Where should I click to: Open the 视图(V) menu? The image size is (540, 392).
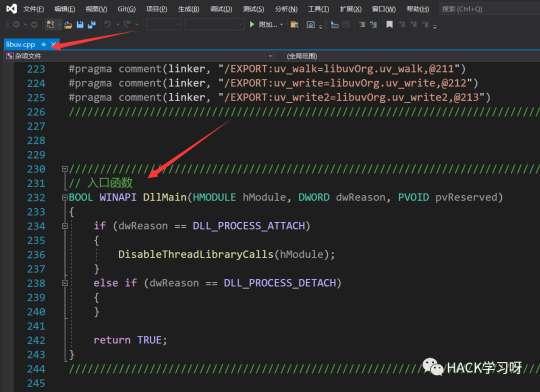coord(96,9)
